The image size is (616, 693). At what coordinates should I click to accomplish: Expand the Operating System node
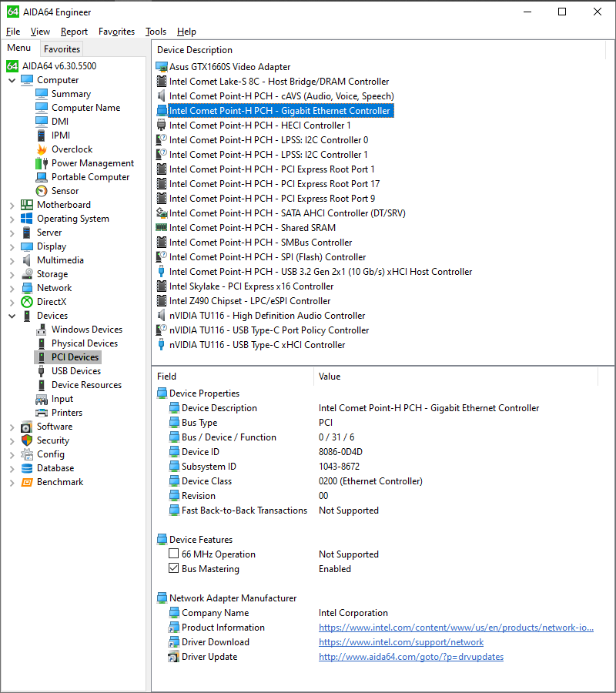click(x=12, y=219)
